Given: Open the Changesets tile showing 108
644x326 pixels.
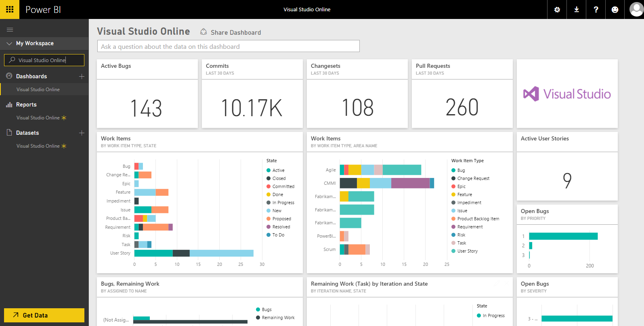Looking at the screenshot, I should (x=357, y=94).
